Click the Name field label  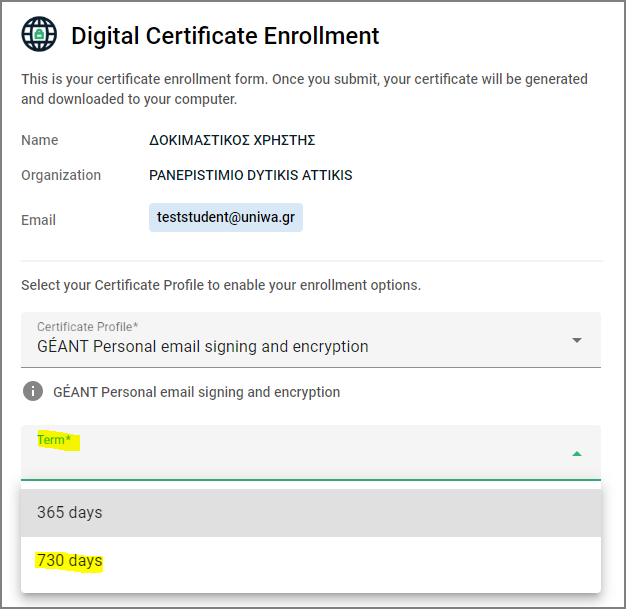[x=40, y=140]
